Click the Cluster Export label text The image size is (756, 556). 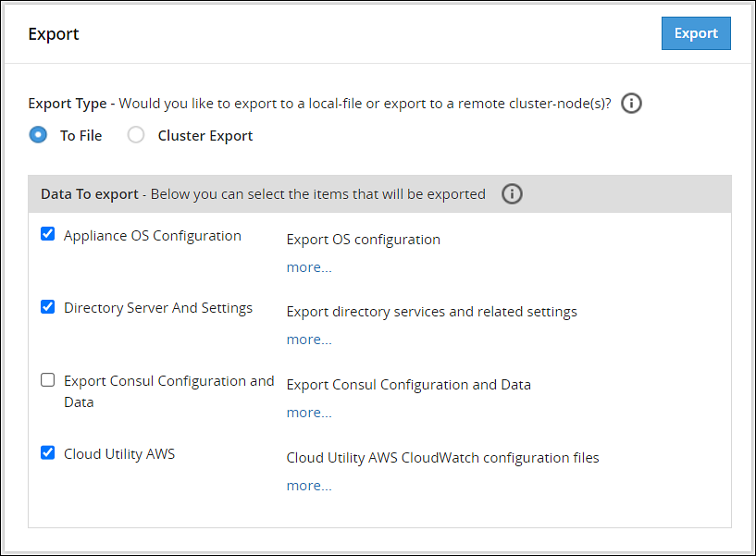(204, 135)
